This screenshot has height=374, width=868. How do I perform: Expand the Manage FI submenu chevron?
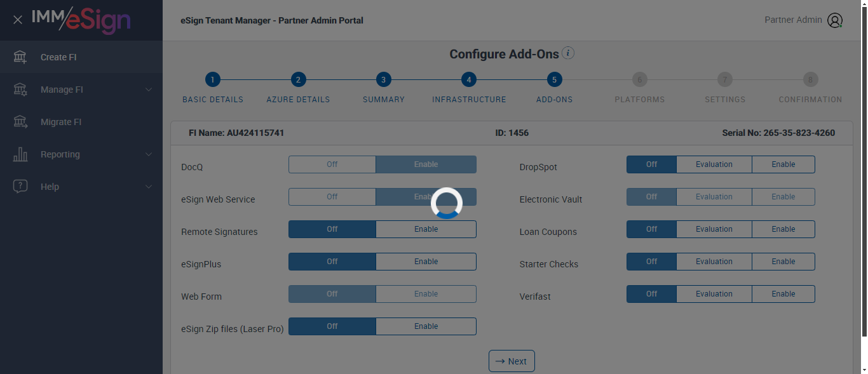click(x=149, y=90)
